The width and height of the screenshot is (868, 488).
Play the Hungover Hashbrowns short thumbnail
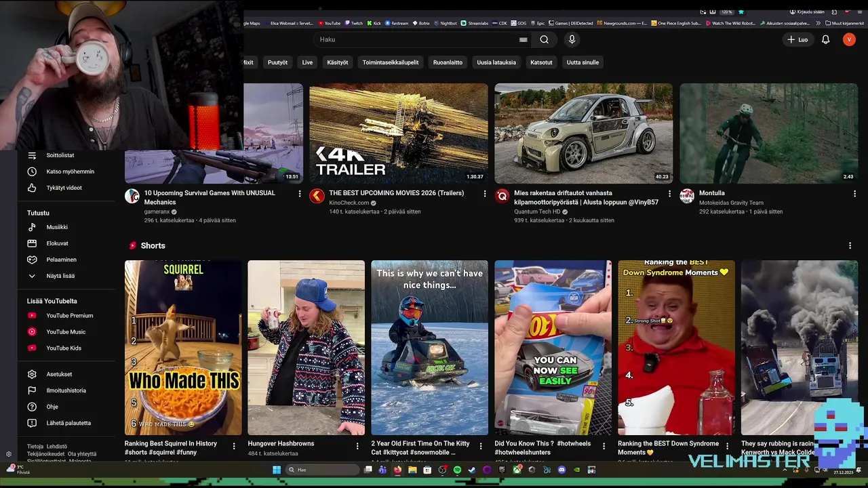click(x=306, y=347)
